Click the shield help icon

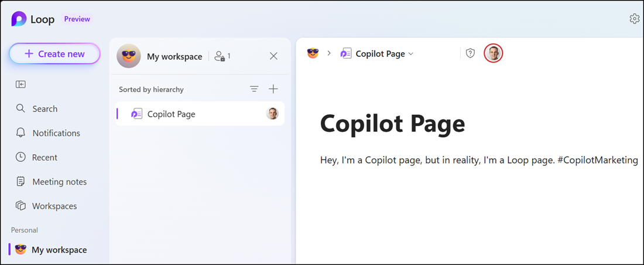(470, 53)
